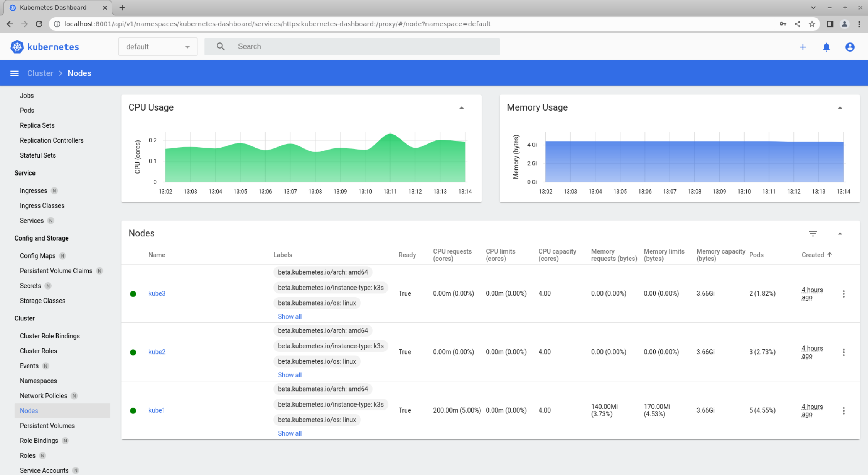Click the browser back arrow
The height and width of the screenshot is (475, 868).
10,24
